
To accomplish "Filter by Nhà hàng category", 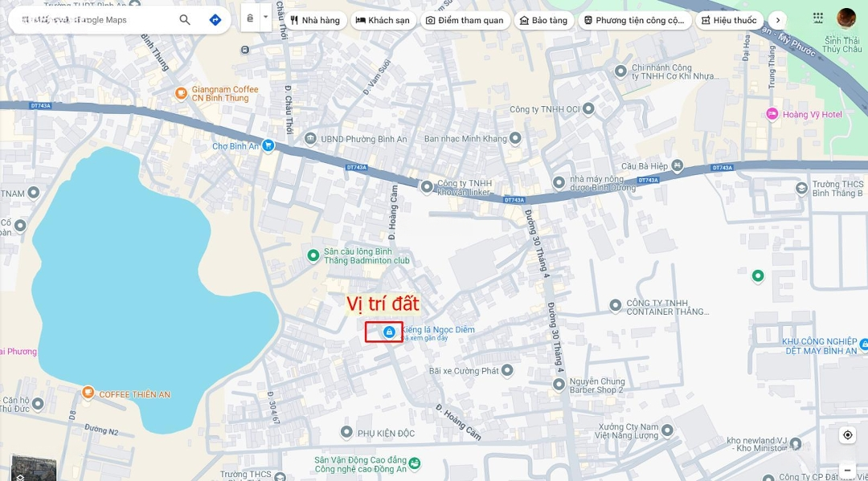I will pyautogui.click(x=315, y=20).
